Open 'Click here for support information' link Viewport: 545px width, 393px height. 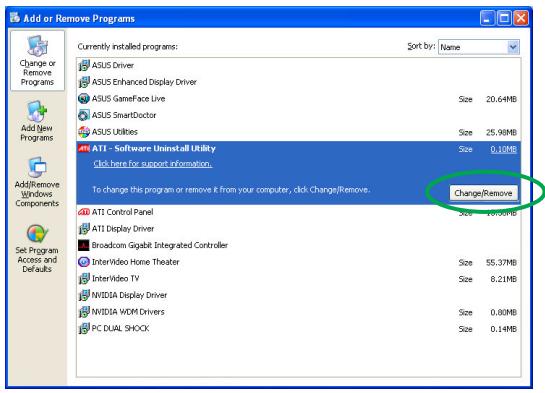point(153,163)
